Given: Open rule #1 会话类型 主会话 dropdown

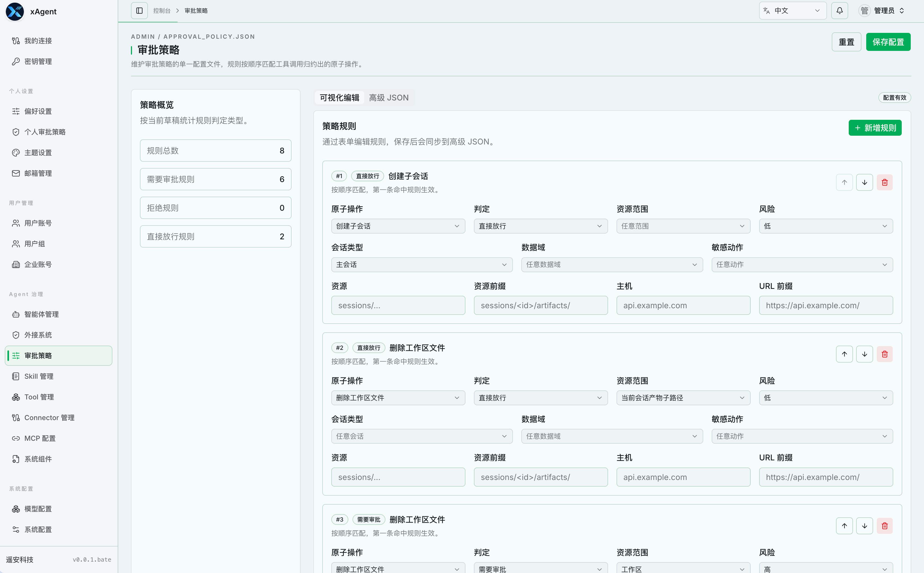Looking at the screenshot, I should 422,265.
